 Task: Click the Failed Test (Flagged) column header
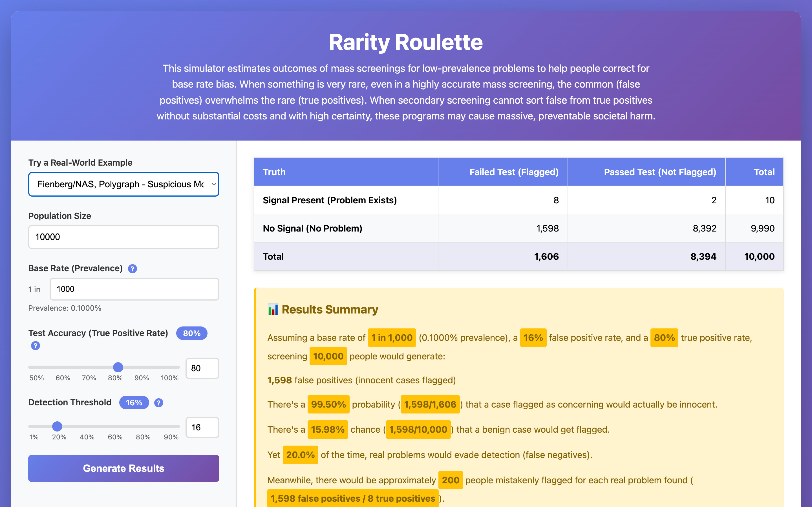click(x=514, y=172)
